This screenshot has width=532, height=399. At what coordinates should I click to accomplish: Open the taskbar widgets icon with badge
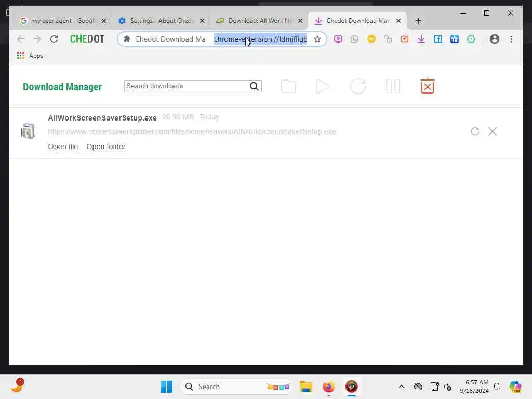click(17, 386)
